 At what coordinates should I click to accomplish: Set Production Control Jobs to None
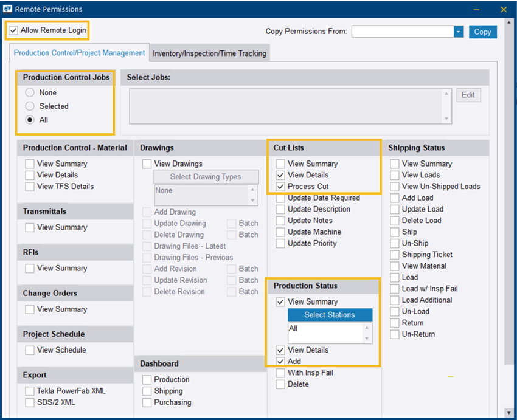[x=29, y=92]
